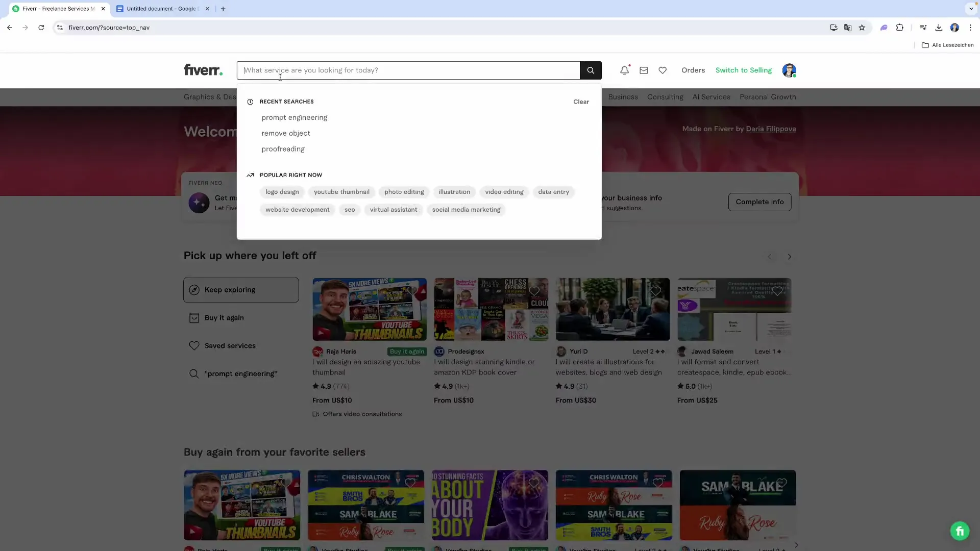Select the recent search prompt engineering
Screen dimensions: 980x551
point(294,117)
